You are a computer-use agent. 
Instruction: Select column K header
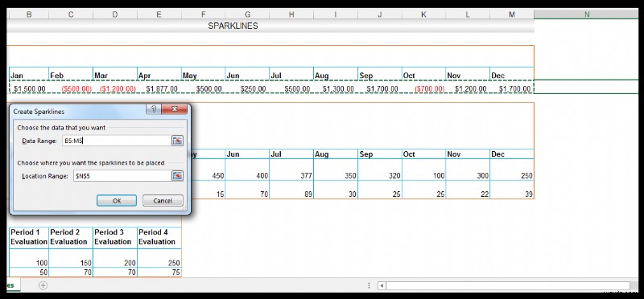[x=424, y=14]
